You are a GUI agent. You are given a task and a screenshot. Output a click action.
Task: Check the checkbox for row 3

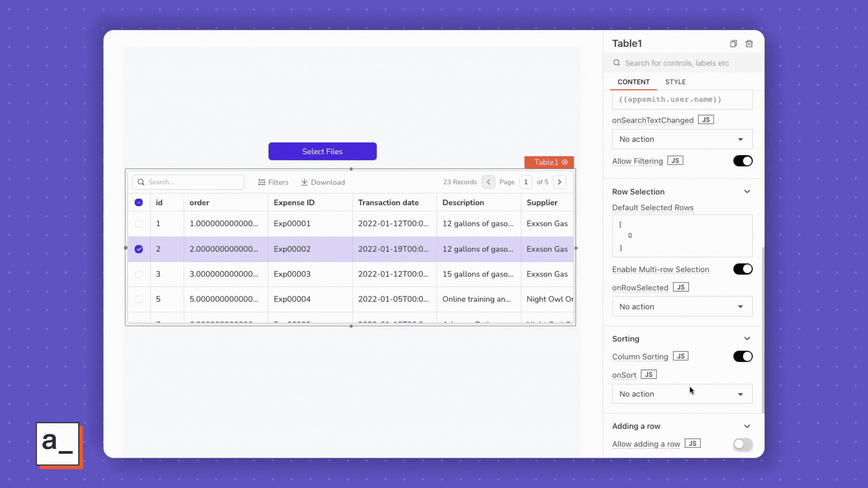coord(139,274)
